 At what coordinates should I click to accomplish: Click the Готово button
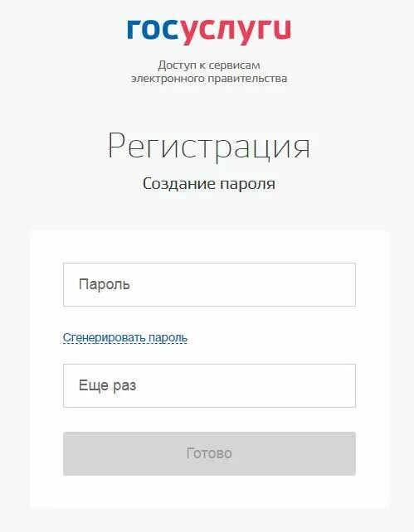click(209, 453)
